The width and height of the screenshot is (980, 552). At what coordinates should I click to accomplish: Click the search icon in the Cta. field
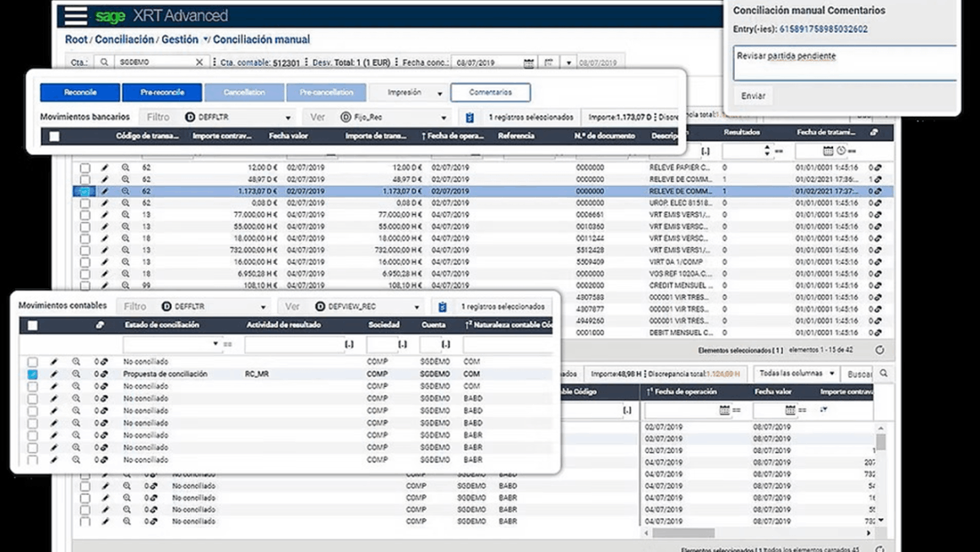pos(105,63)
